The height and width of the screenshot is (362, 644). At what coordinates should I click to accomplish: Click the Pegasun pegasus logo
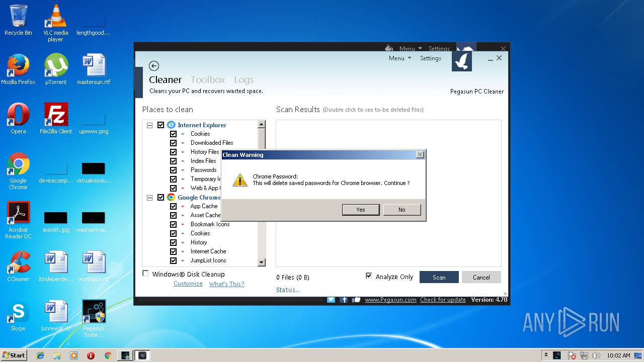462,61
